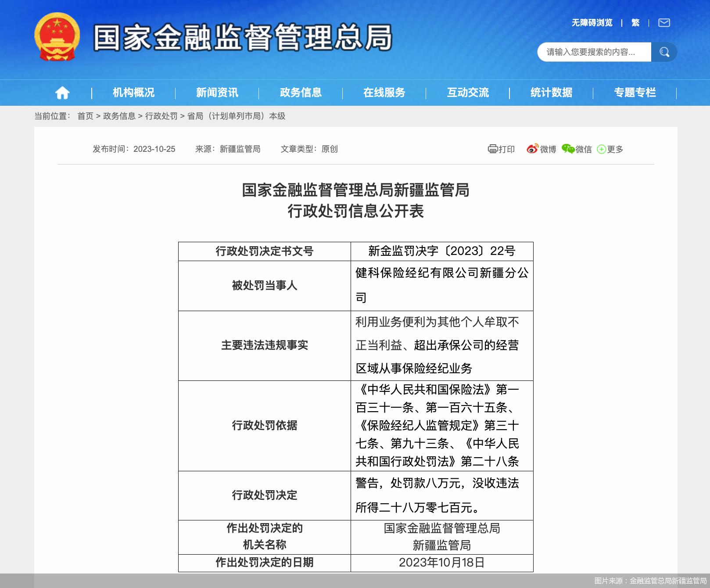Click cell 健科保险经纪有限公司新疆分公司
The height and width of the screenshot is (588, 710).
point(442,286)
